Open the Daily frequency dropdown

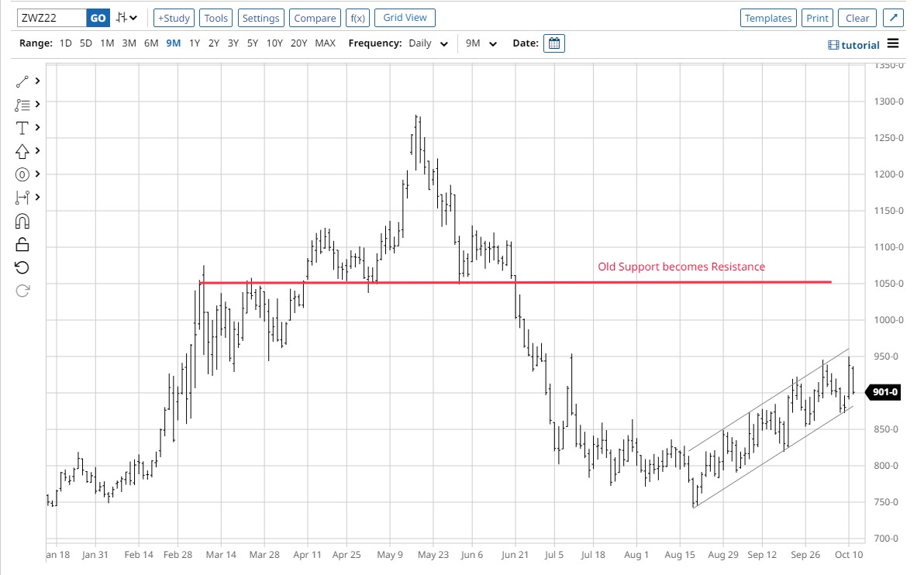pos(429,43)
